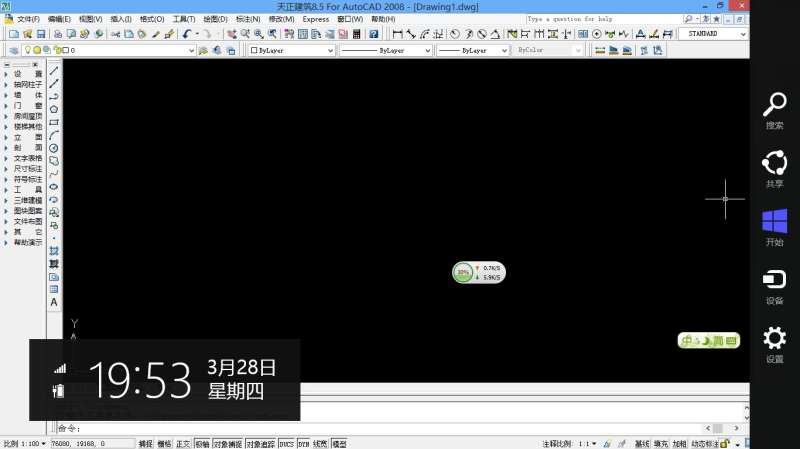
Task: Open the 格式(O) menu
Action: [x=152, y=19]
